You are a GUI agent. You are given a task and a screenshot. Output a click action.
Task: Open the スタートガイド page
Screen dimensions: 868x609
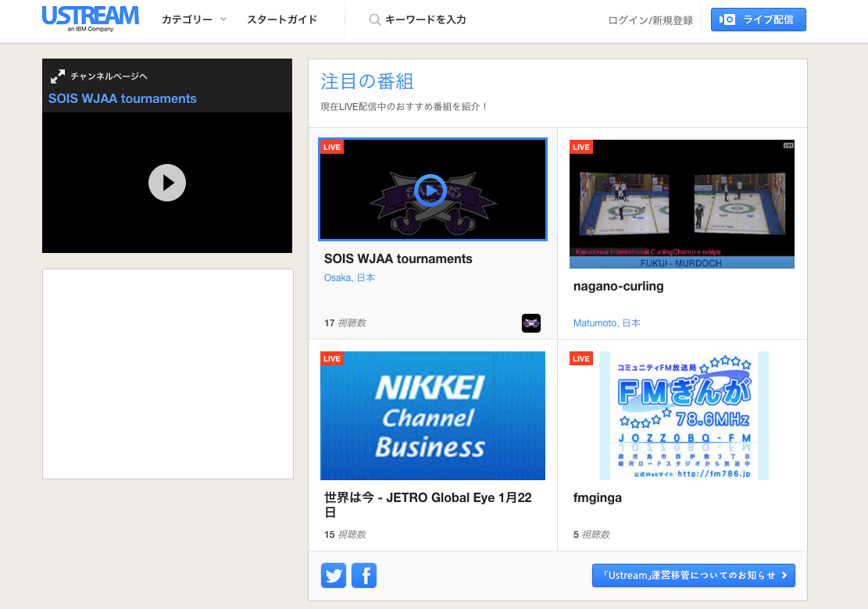click(x=282, y=20)
